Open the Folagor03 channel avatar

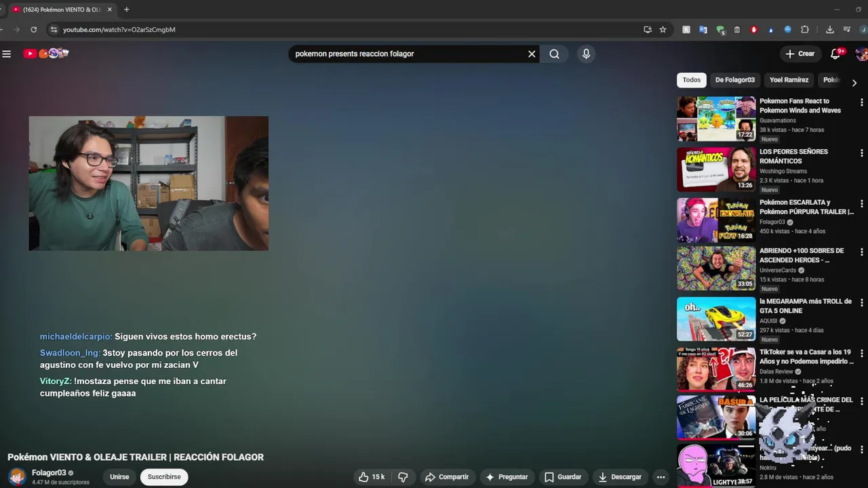coord(17,477)
